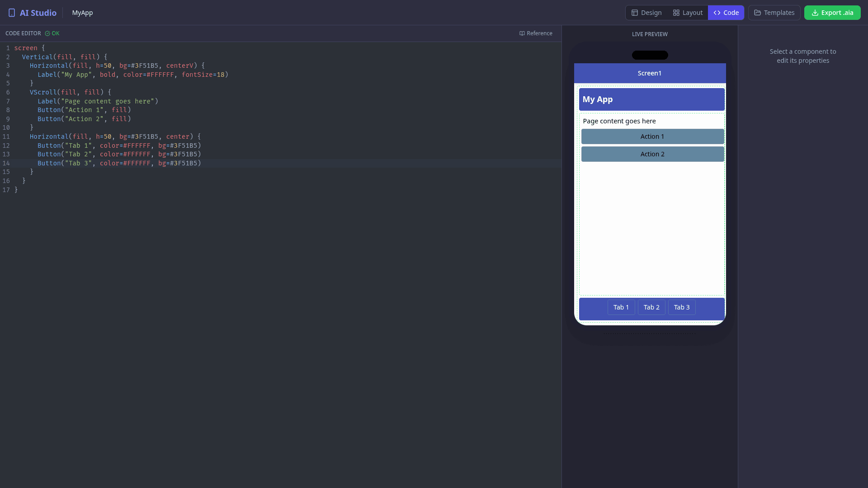Open the Templates panel
The image size is (868, 488).
point(774,13)
